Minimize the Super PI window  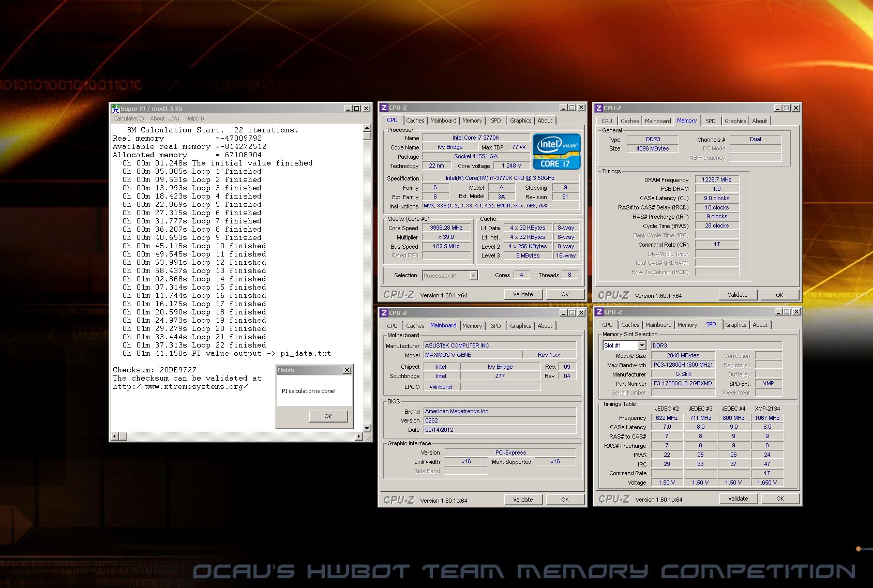pos(348,109)
